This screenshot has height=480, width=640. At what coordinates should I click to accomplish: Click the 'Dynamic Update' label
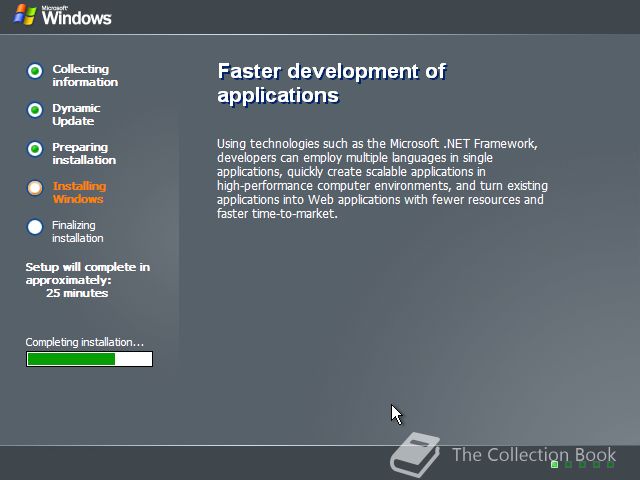tap(76, 115)
